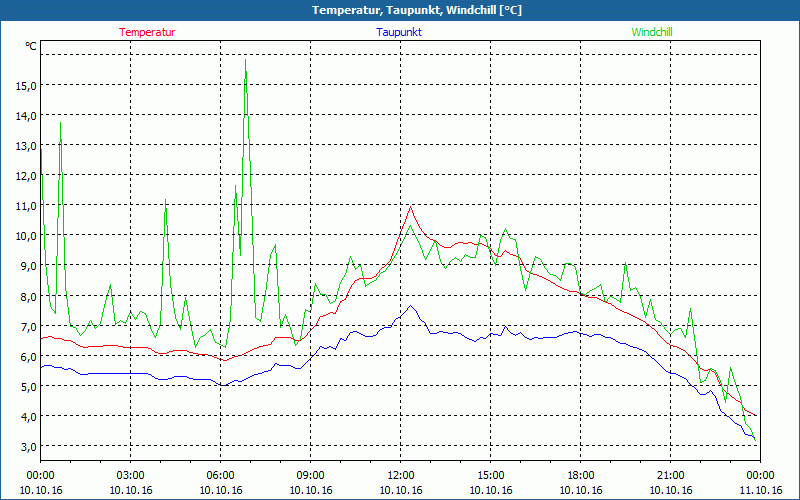Click the red Temperatur peak after 12:00
800x500 pixels.
[410, 207]
